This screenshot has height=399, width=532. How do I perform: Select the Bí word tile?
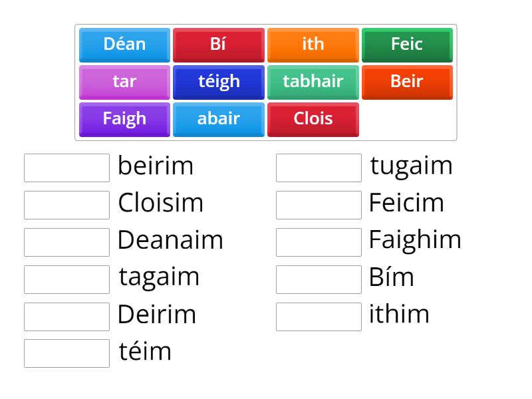point(218,45)
